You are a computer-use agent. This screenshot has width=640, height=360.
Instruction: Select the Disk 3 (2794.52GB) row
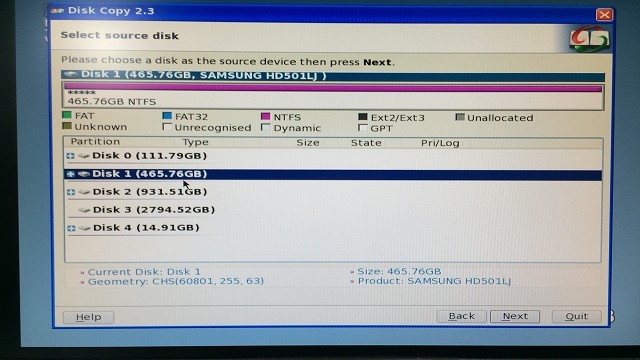coord(333,210)
